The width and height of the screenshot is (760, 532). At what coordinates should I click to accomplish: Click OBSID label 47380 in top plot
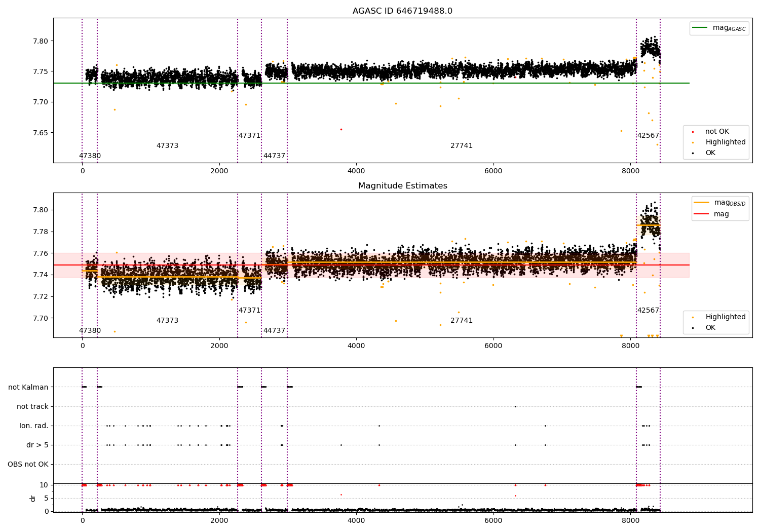pos(90,156)
